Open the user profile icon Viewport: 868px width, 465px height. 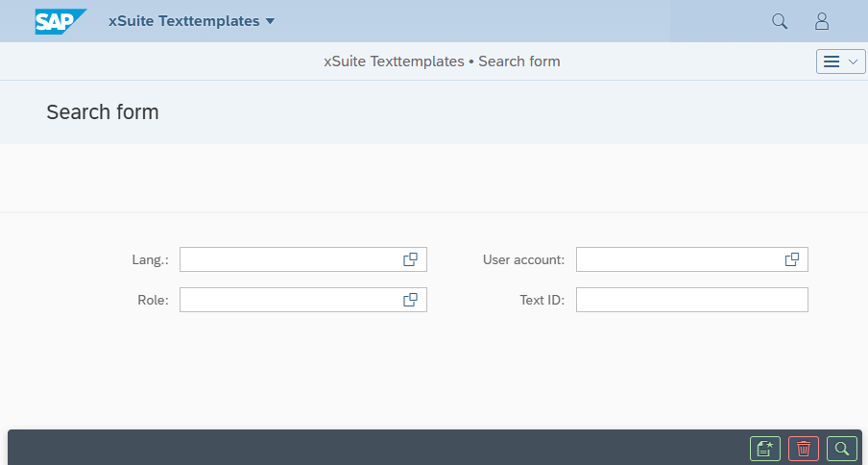tap(822, 21)
